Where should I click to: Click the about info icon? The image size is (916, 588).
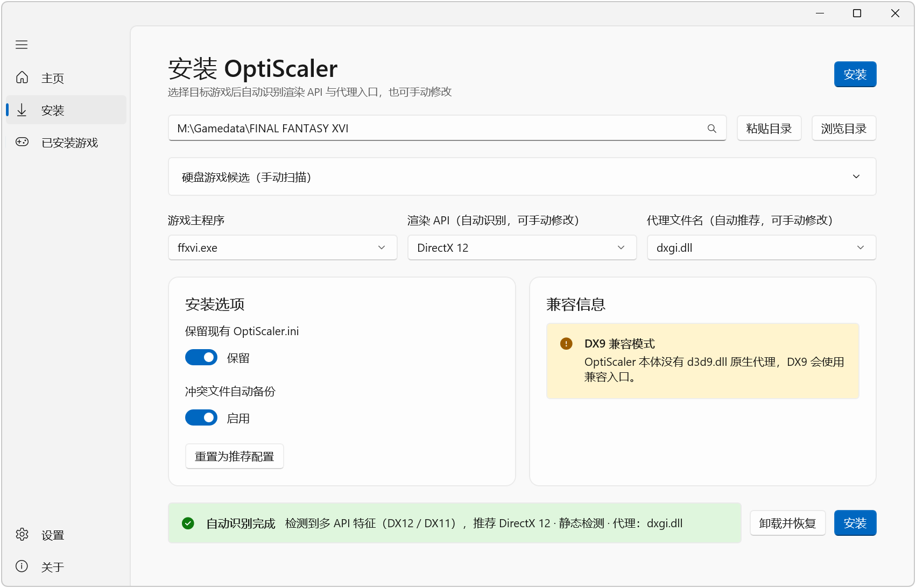tap(22, 566)
